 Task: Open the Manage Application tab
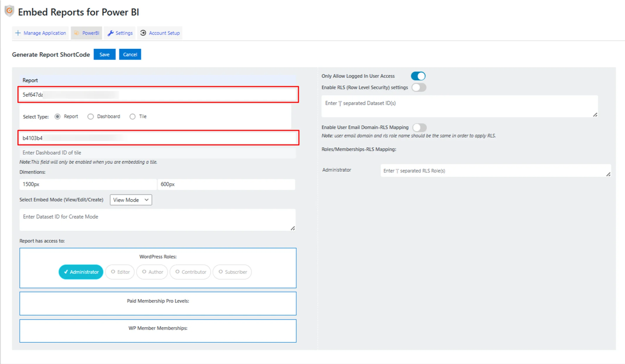[40, 33]
